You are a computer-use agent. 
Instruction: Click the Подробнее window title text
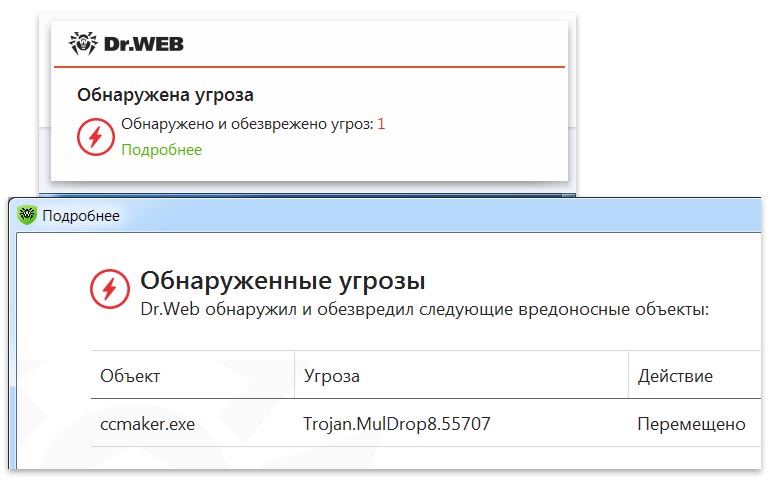point(81,216)
